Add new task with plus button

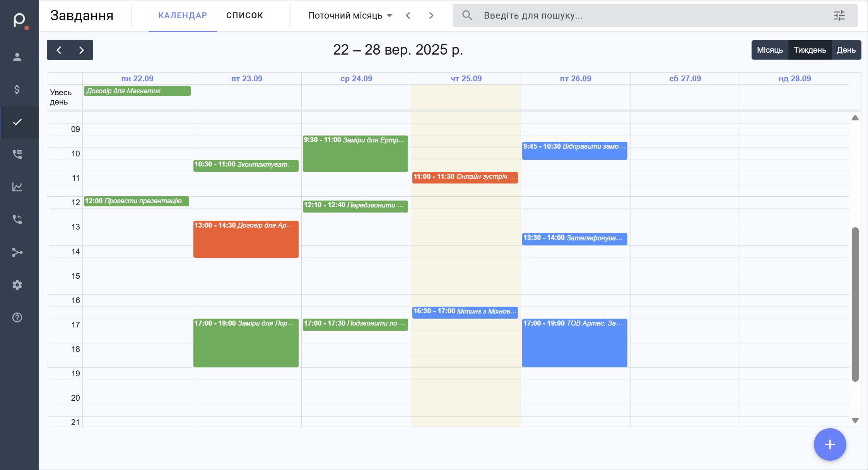pos(830,444)
